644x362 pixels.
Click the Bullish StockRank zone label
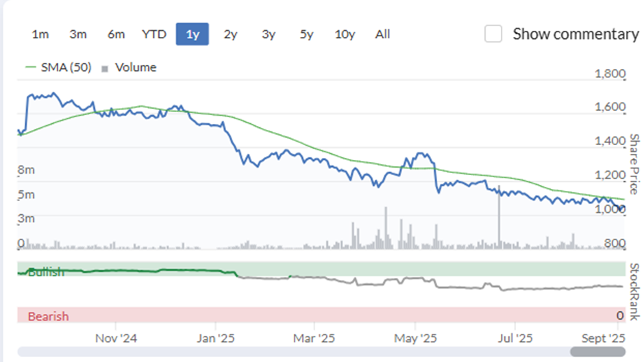click(46, 272)
